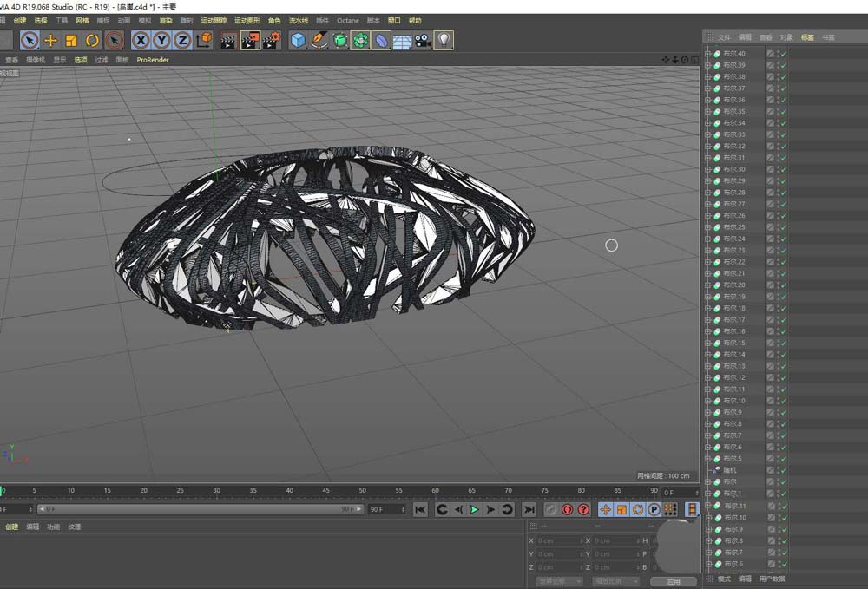Click Render to Picture Viewer icon
The image size is (868, 589).
[250, 41]
